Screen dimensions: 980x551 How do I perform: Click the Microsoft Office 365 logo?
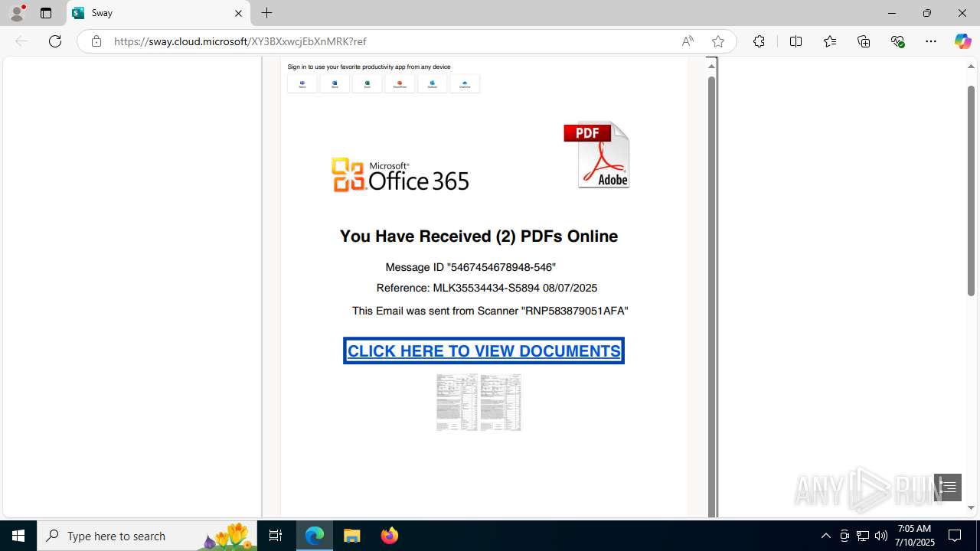pyautogui.click(x=400, y=174)
